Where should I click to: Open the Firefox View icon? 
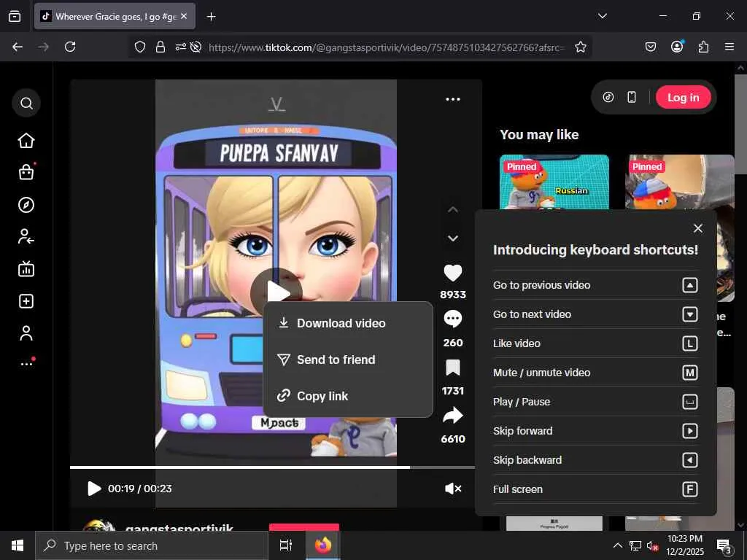click(x=15, y=16)
